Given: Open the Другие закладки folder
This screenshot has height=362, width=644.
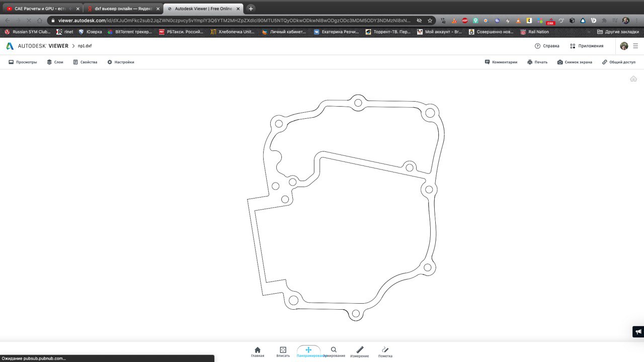Looking at the screenshot, I should click(618, 32).
